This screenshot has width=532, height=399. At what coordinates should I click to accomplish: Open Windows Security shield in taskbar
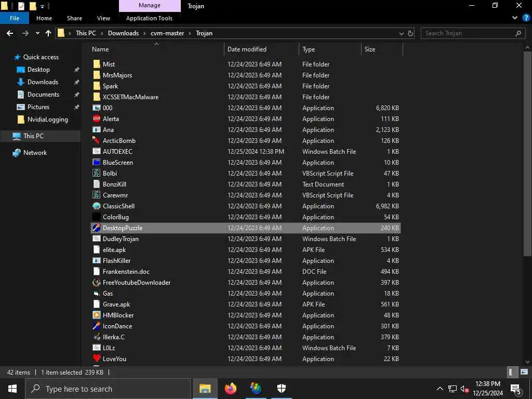[x=281, y=389]
